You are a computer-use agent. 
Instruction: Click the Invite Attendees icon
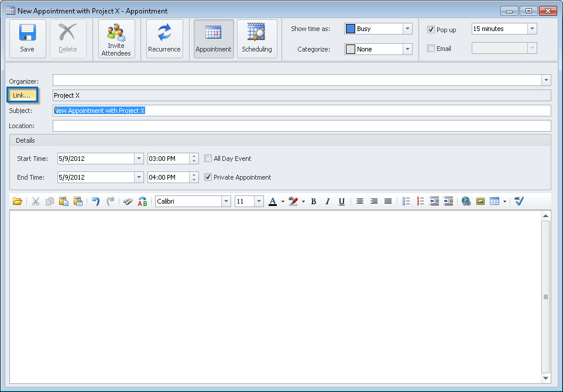tap(116, 39)
